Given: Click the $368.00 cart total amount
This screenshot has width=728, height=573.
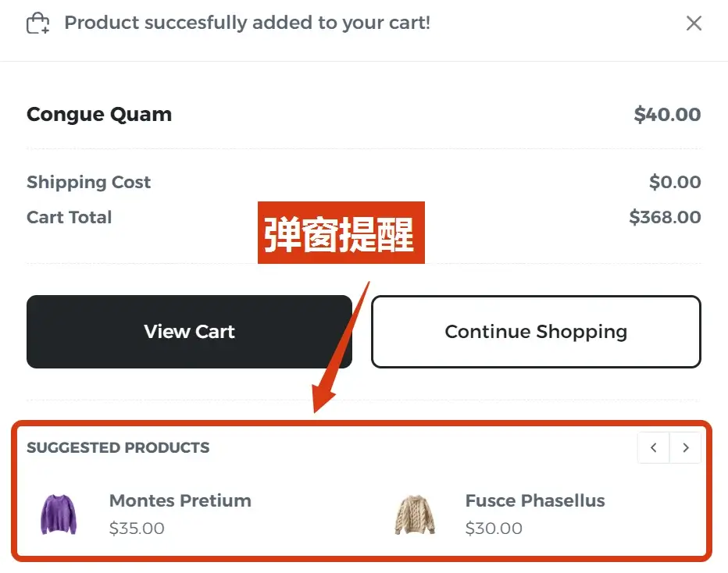Looking at the screenshot, I should pos(665,217).
